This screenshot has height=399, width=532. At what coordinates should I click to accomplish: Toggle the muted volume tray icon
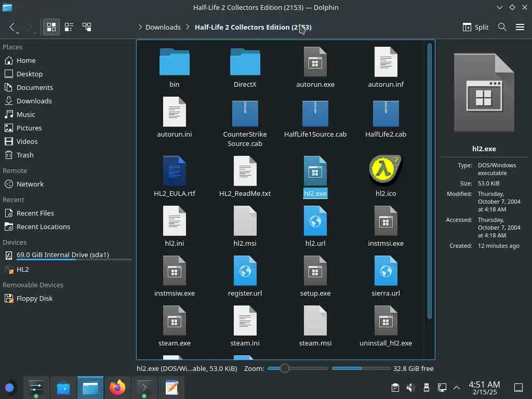coord(410,388)
